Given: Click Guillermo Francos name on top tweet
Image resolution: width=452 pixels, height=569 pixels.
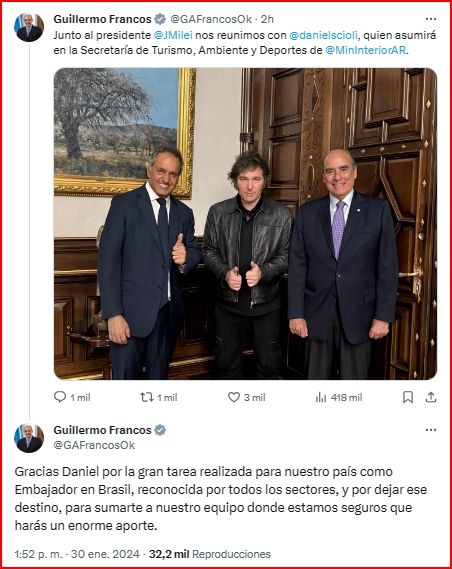Looking at the screenshot, I should point(102,19).
